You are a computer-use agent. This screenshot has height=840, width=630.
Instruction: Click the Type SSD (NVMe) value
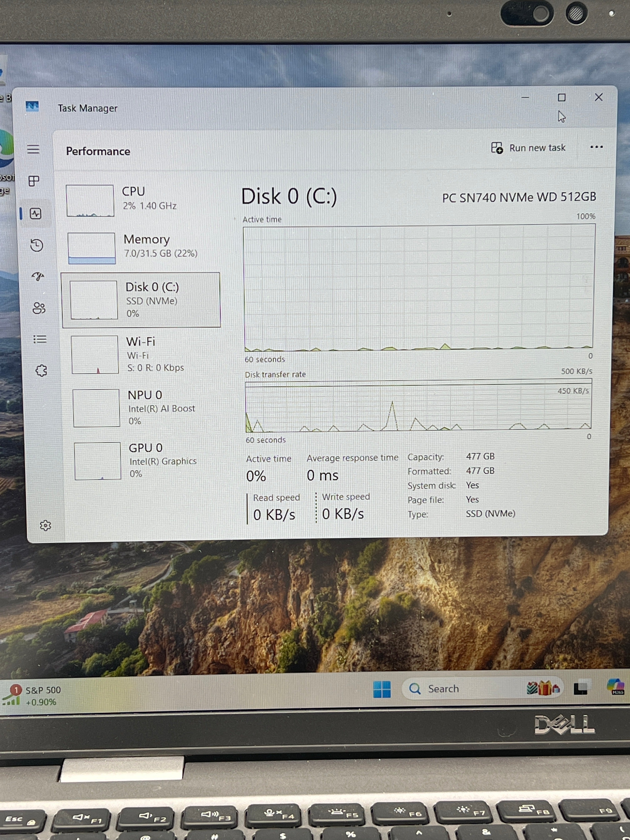click(x=490, y=513)
